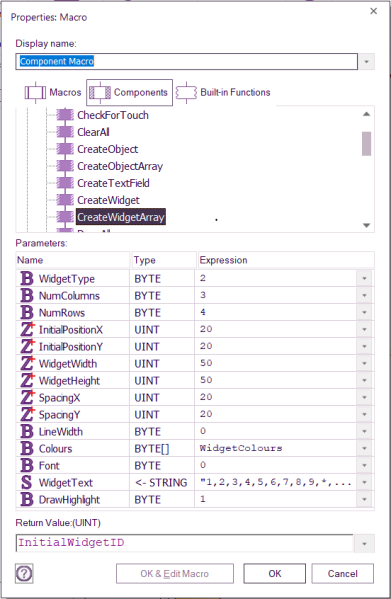Click the CreateTextField macro icon
The width and height of the screenshot is (391, 599).
(65, 183)
